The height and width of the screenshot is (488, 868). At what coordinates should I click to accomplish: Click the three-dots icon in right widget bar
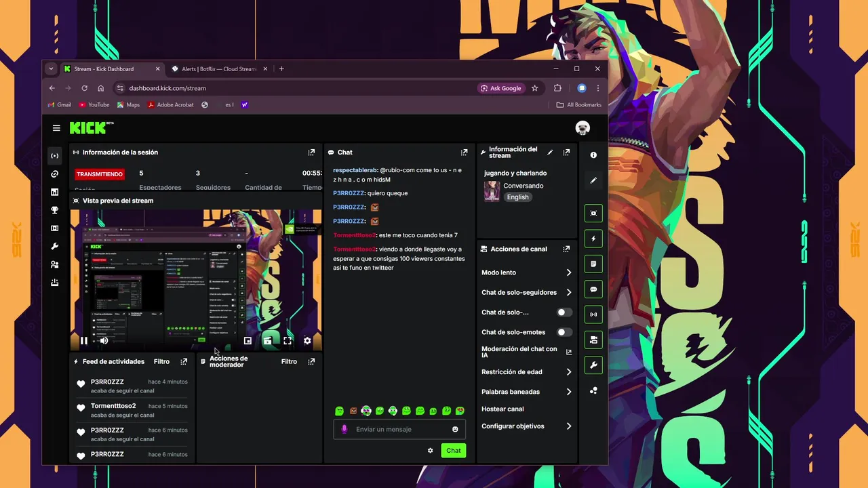593,390
